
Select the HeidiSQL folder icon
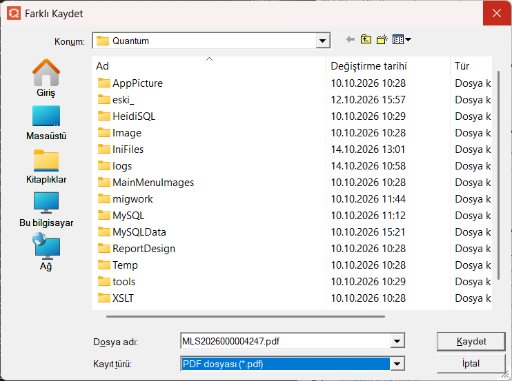(x=104, y=116)
